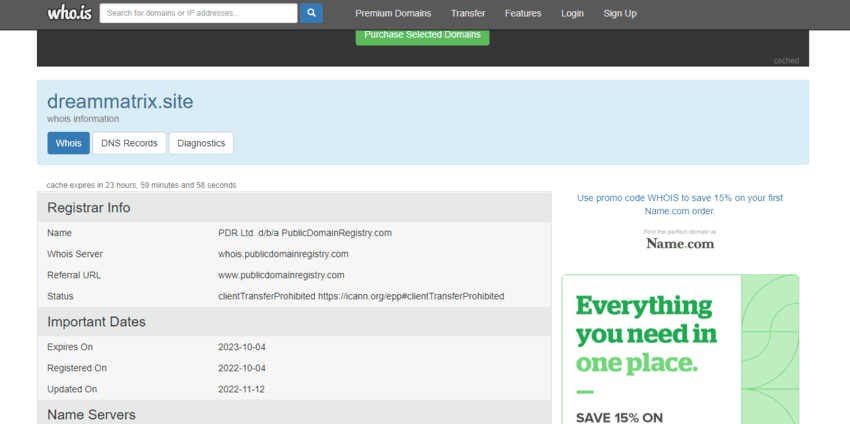Viewport: 850px width, 424px height.
Task: Open the Diagnostics tab
Action: pos(201,143)
